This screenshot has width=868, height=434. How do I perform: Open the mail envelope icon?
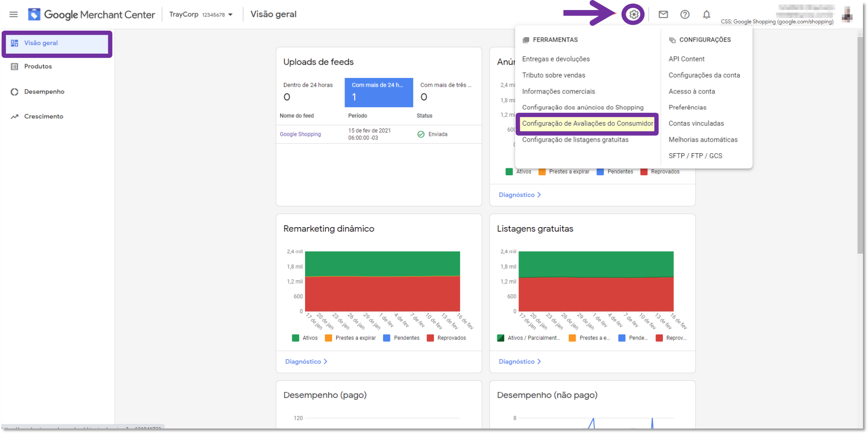[663, 14]
